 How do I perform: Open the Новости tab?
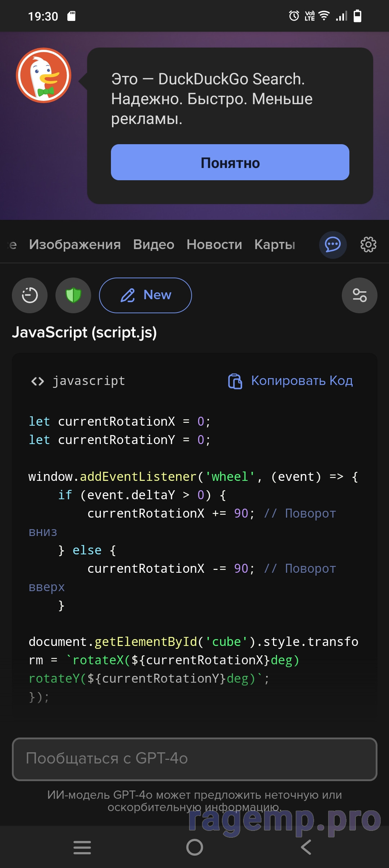point(214,245)
